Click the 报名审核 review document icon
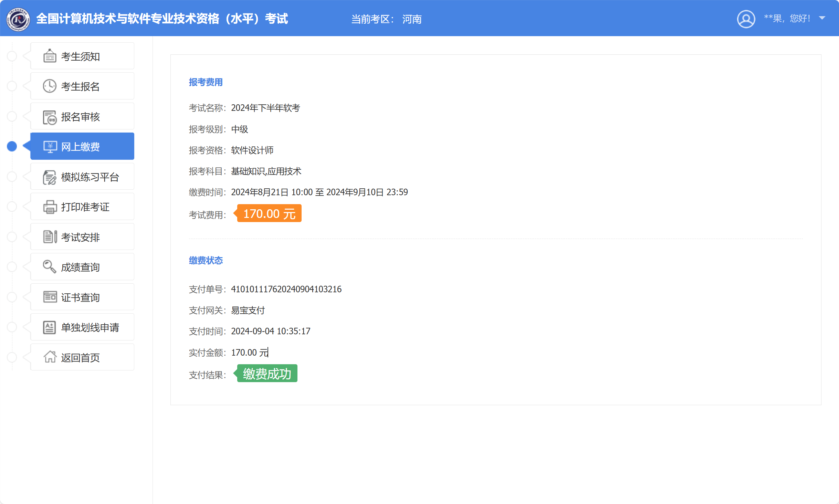 (x=50, y=117)
